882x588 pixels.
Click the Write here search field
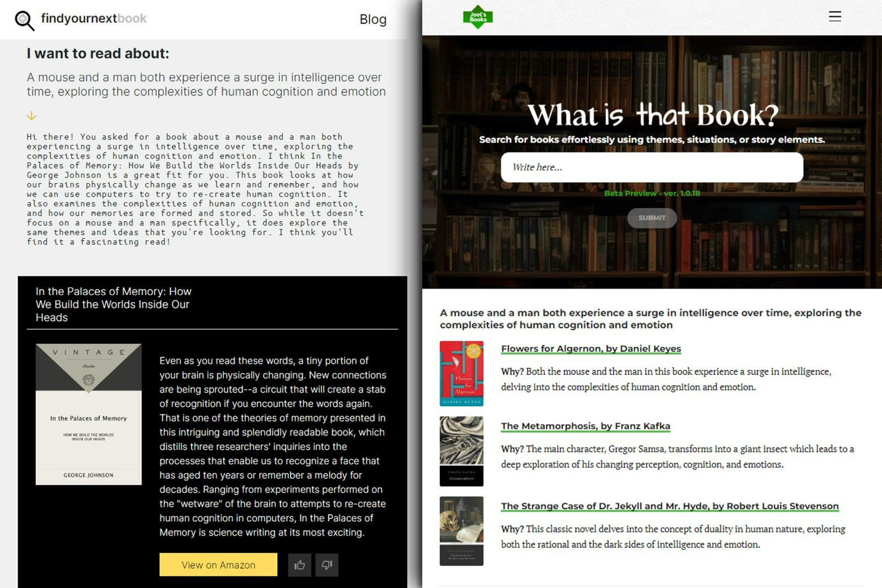click(652, 167)
